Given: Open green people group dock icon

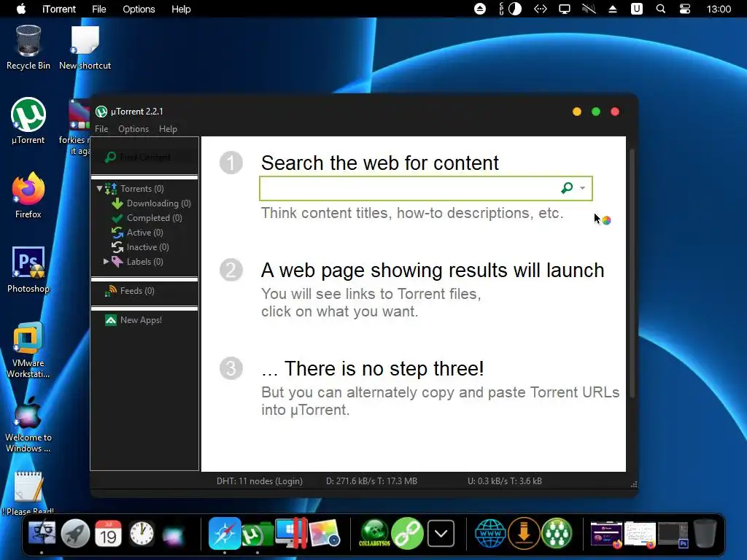Looking at the screenshot, I should point(557,533).
